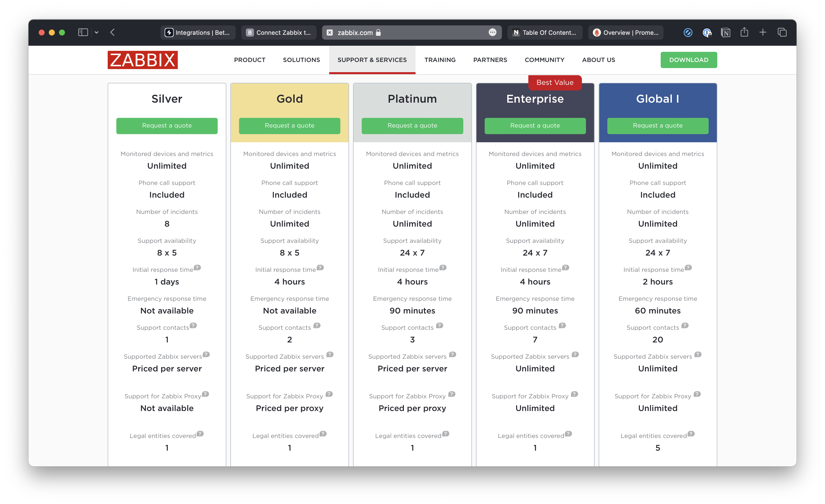825x504 pixels.
Task: Open a new tab with the plus icon
Action: [x=763, y=33]
